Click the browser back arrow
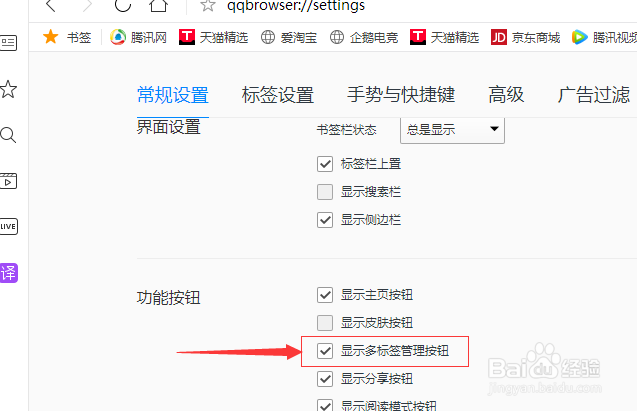This screenshot has height=411, width=637. click(x=51, y=6)
